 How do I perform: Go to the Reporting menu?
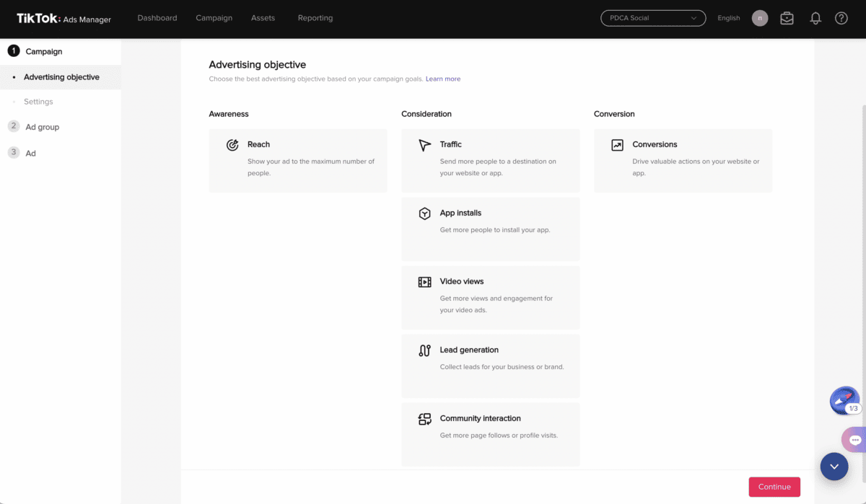coord(315,18)
